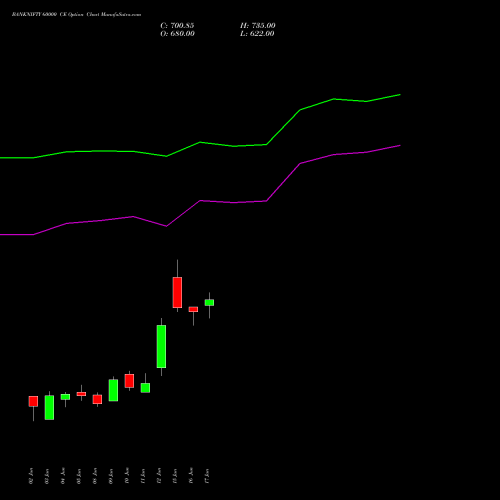500x500 pixels.
Task: Select the low value "L: 622.00"
Action: (257, 34)
